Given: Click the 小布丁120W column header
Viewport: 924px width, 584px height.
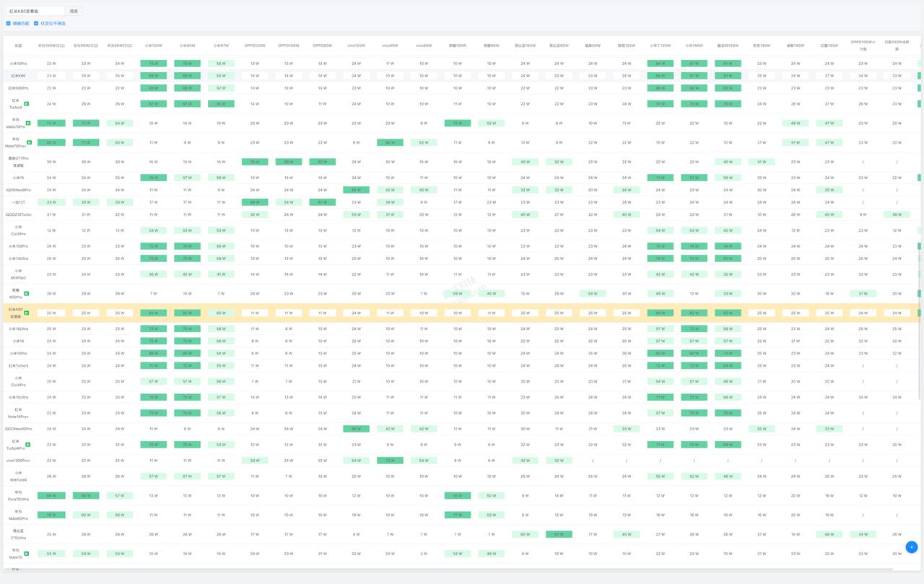Looking at the screenshot, I should tap(661, 45).
